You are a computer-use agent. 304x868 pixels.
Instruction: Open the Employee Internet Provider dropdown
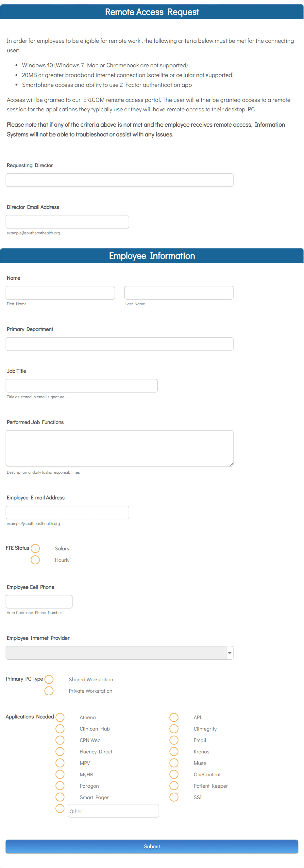[229, 653]
